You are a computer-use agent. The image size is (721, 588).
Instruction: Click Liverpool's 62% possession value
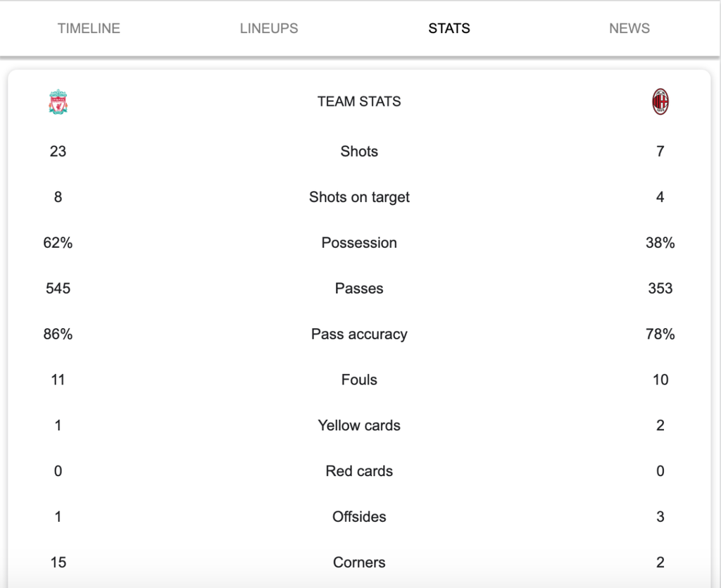coord(58,243)
